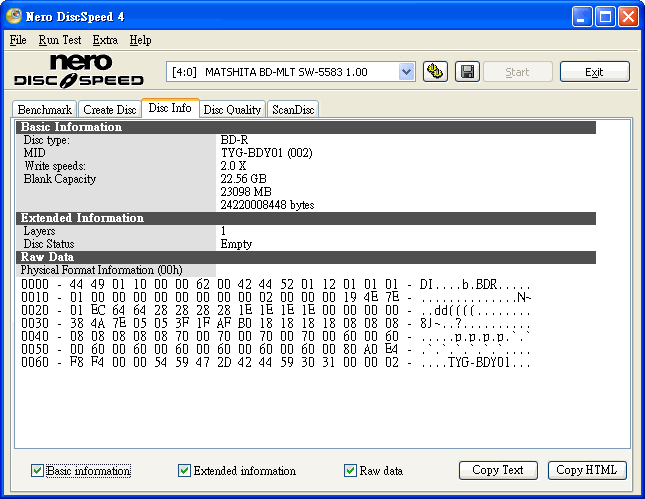Viewport: 645px width, 499px height.
Task: Maximize the Nero DiscSpeed window
Action: (605, 16)
